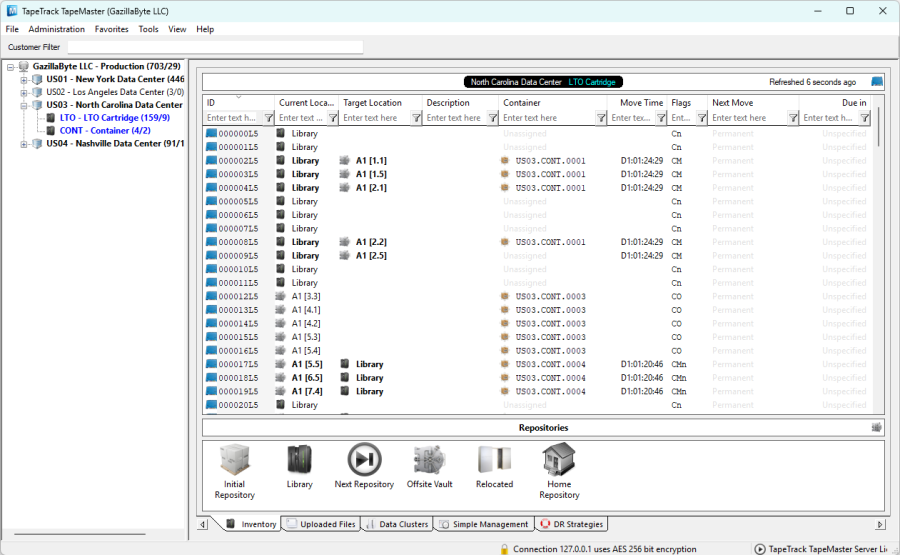
Task: Sort by the Target Location column header
Action: point(380,103)
